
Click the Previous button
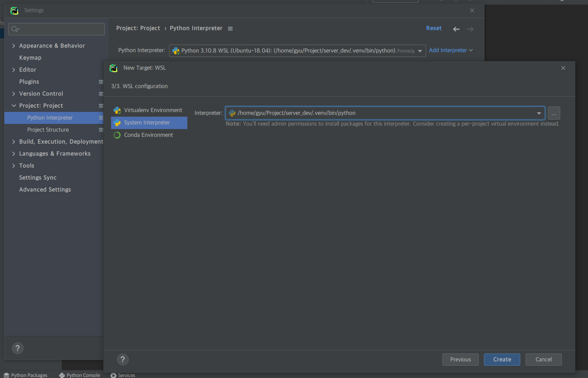461,360
